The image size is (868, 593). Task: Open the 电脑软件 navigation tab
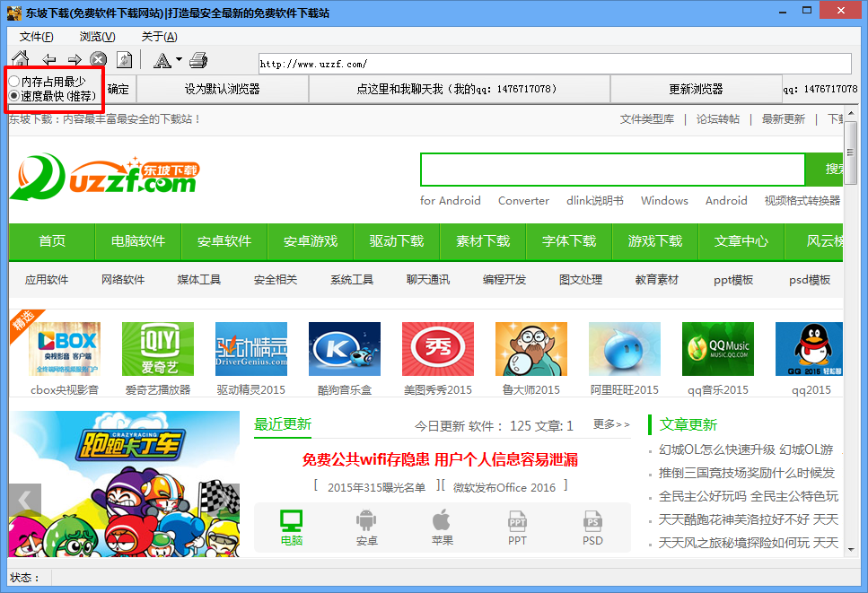[x=138, y=241]
